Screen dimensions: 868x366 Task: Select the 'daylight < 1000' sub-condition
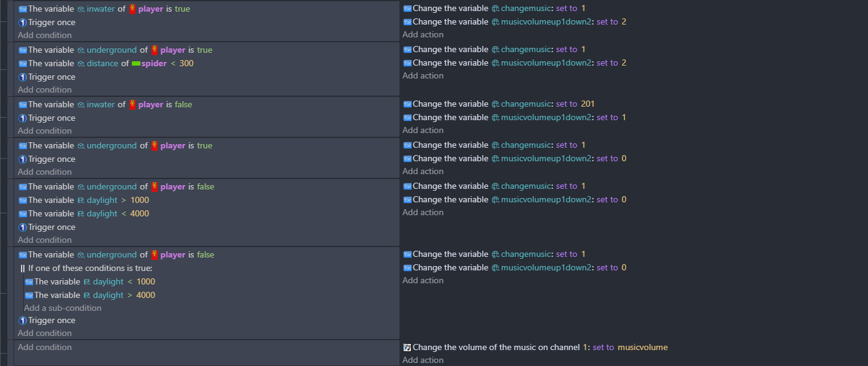[x=94, y=282]
